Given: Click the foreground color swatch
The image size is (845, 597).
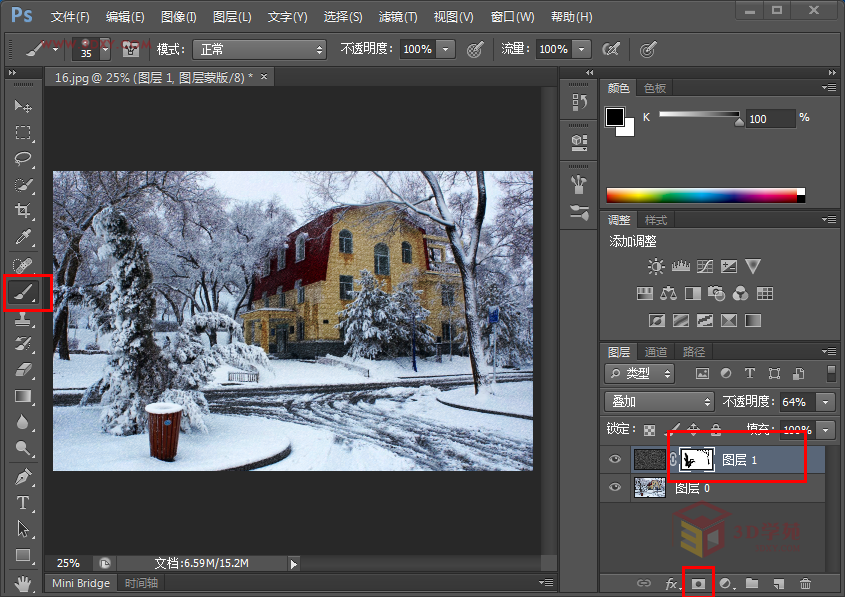Looking at the screenshot, I should [x=615, y=117].
